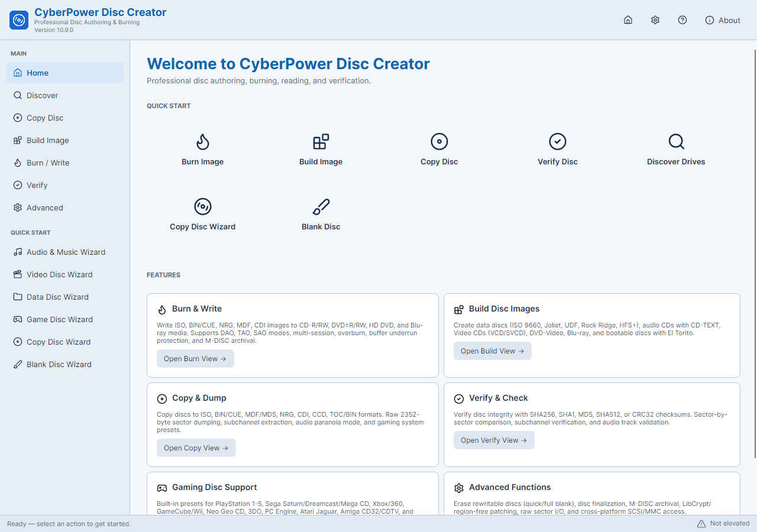The image size is (757, 532).
Task: Click the Gaming Disc Support gamepad icon
Action: click(x=162, y=488)
